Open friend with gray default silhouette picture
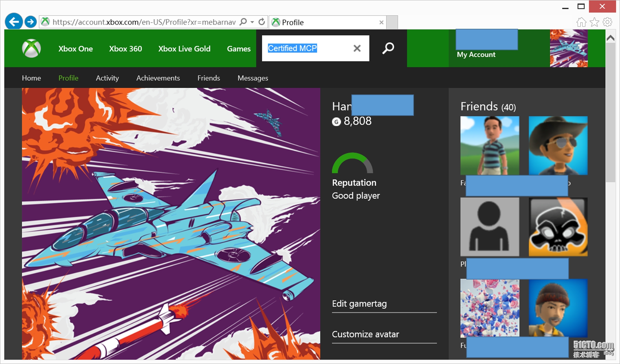Image resolution: width=620 pixels, height=364 pixels. (x=490, y=227)
